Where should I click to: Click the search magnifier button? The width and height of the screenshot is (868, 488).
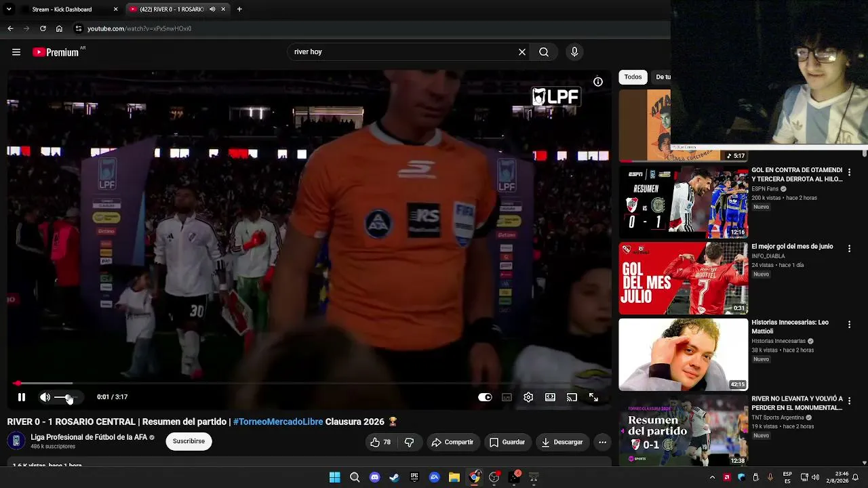(x=544, y=52)
